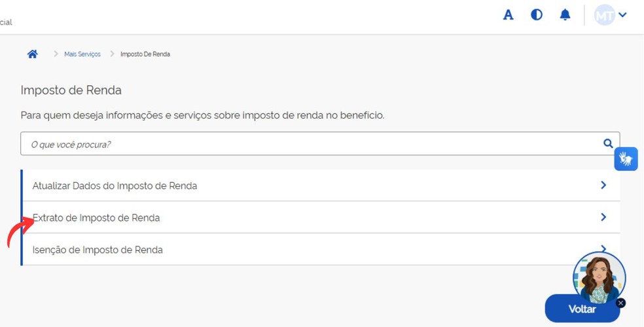Click the font size "A" icon
The image size is (644, 327).
click(x=508, y=15)
